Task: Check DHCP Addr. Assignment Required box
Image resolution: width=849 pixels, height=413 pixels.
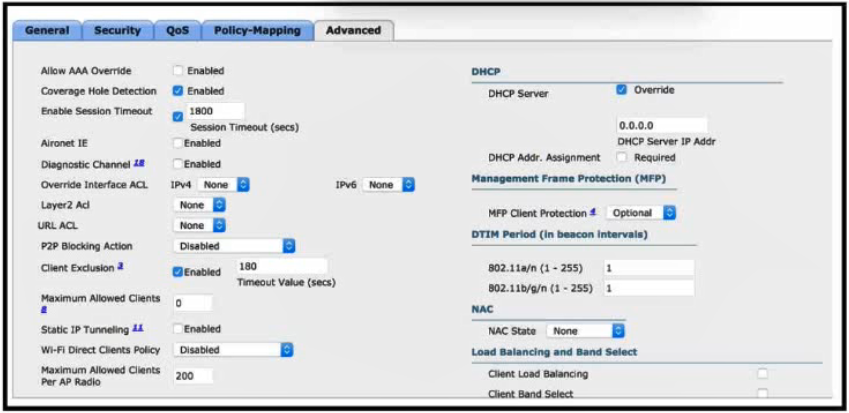Action: pos(622,157)
